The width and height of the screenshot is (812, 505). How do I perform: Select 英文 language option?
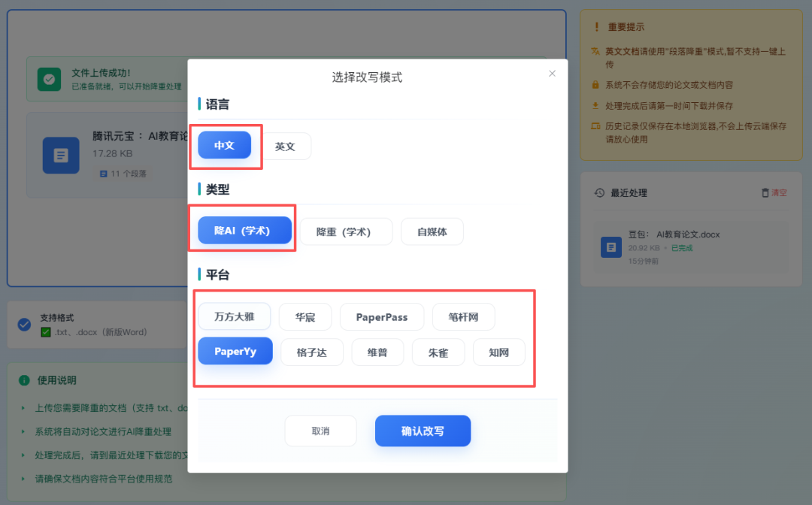pos(285,147)
